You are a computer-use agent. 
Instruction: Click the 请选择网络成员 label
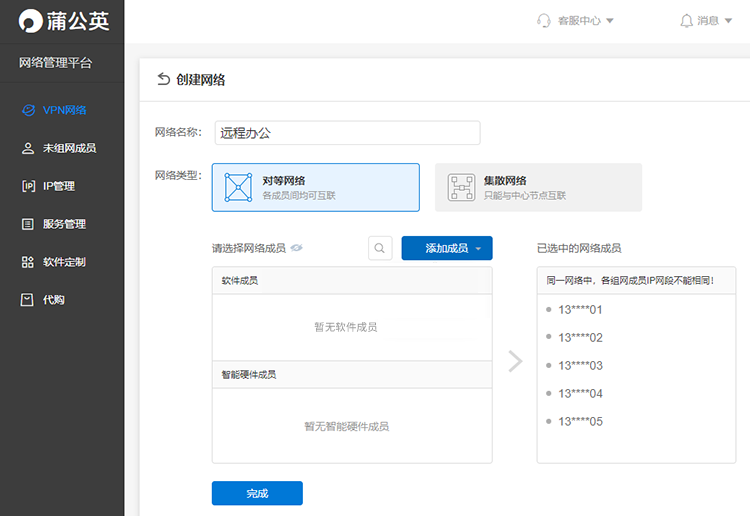[249, 248]
